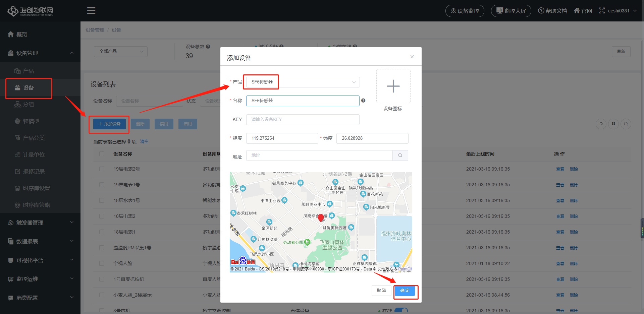Click the fullscreen expand icon
The height and width of the screenshot is (314, 644).
[602, 11]
